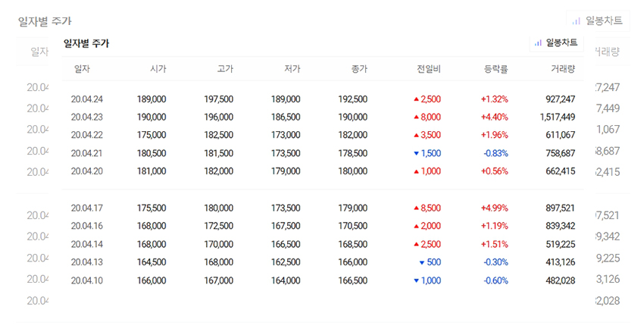
Task: Click high price 197,500
Action: click(218, 99)
